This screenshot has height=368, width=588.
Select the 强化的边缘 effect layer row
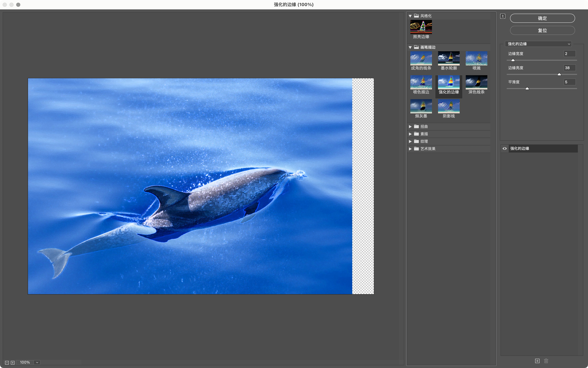click(543, 148)
